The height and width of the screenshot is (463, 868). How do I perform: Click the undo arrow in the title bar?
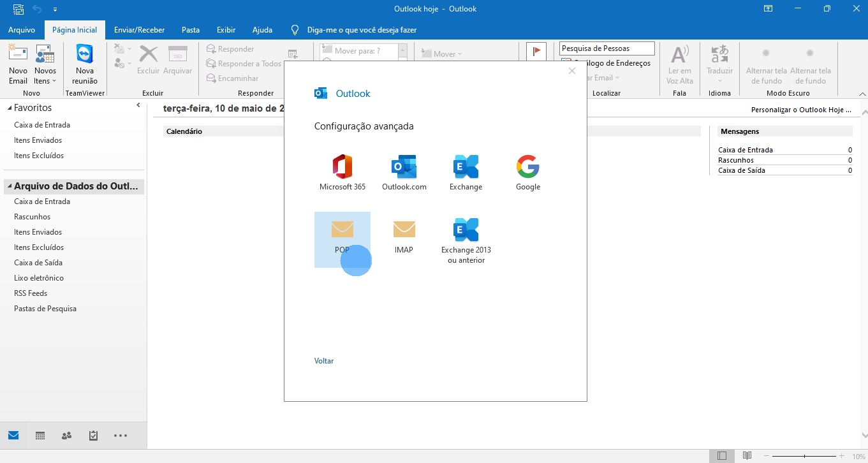click(37, 9)
